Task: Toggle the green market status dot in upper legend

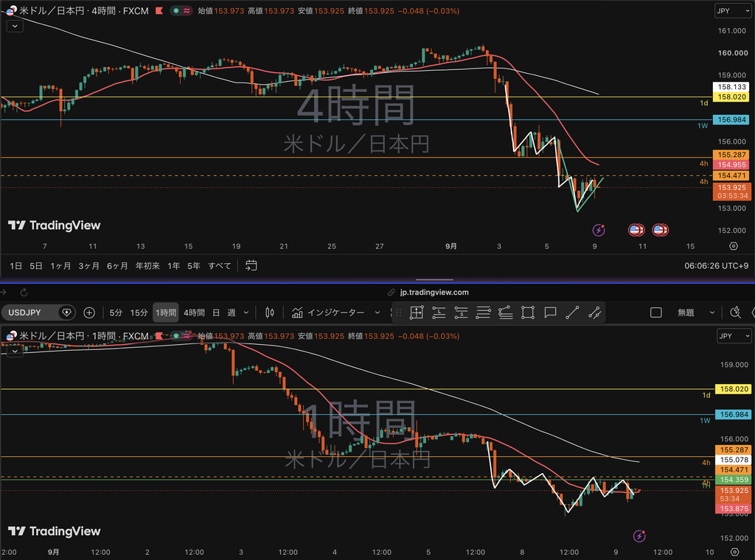Action: [x=176, y=10]
